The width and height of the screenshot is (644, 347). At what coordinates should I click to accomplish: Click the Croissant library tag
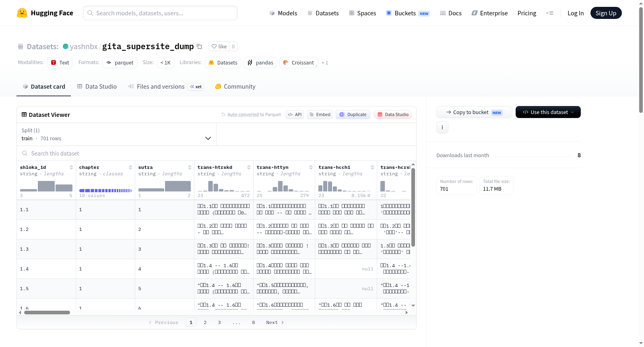(299, 62)
